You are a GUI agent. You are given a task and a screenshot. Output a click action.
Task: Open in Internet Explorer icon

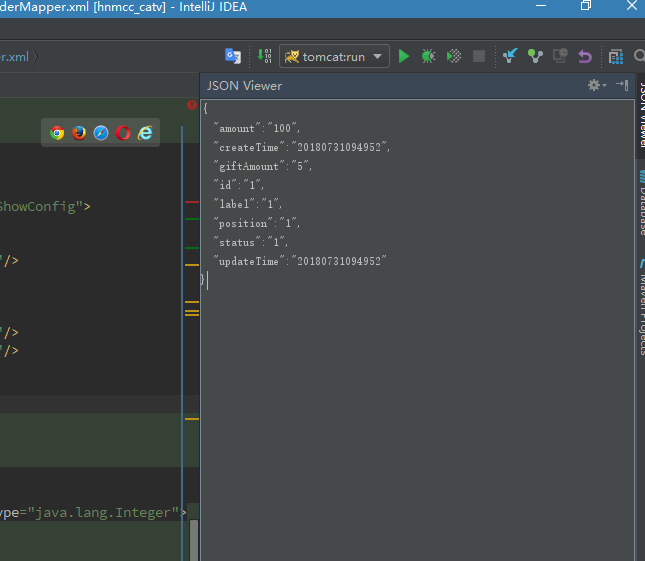[x=145, y=133]
